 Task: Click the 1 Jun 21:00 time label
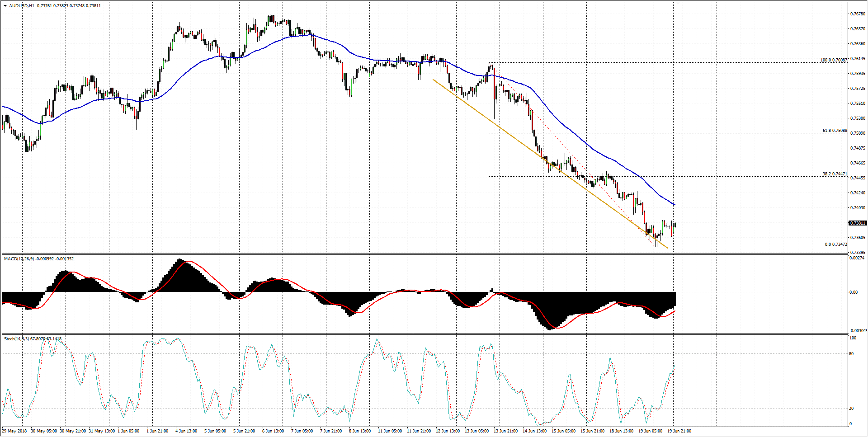click(x=157, y=431)
